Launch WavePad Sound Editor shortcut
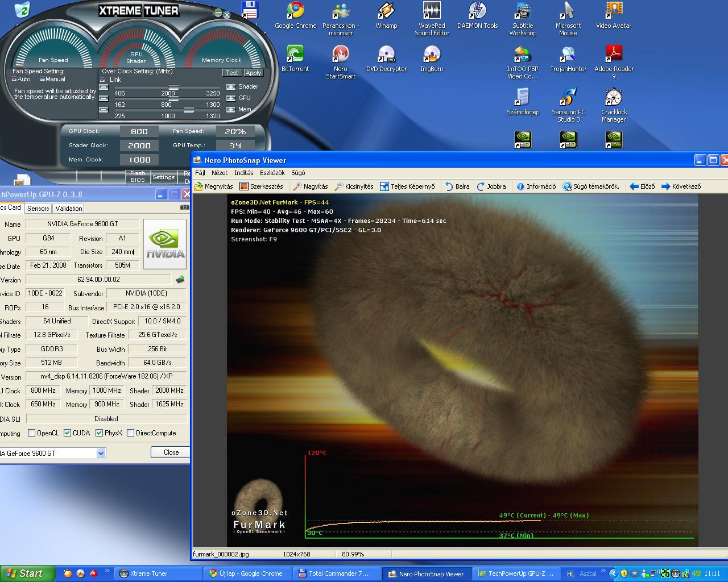The width and height of the screenshot is (728, 582). [x=432, y=19]
